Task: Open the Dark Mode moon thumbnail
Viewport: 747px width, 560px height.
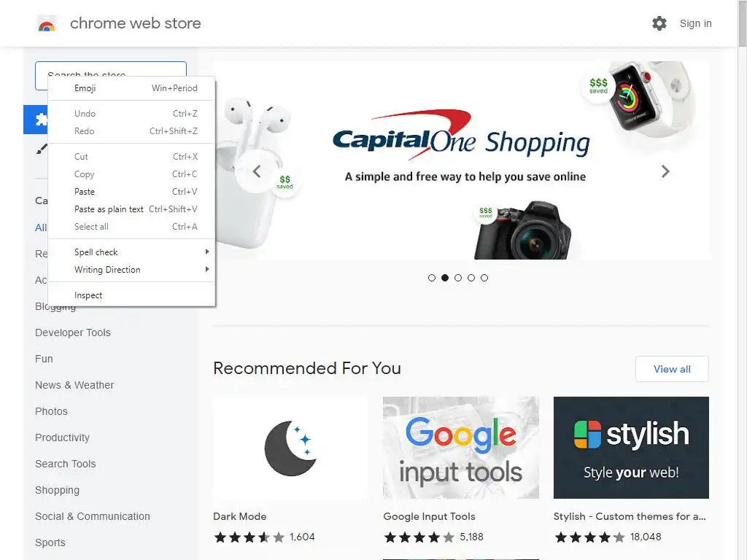Action: [x=290, y=448]
